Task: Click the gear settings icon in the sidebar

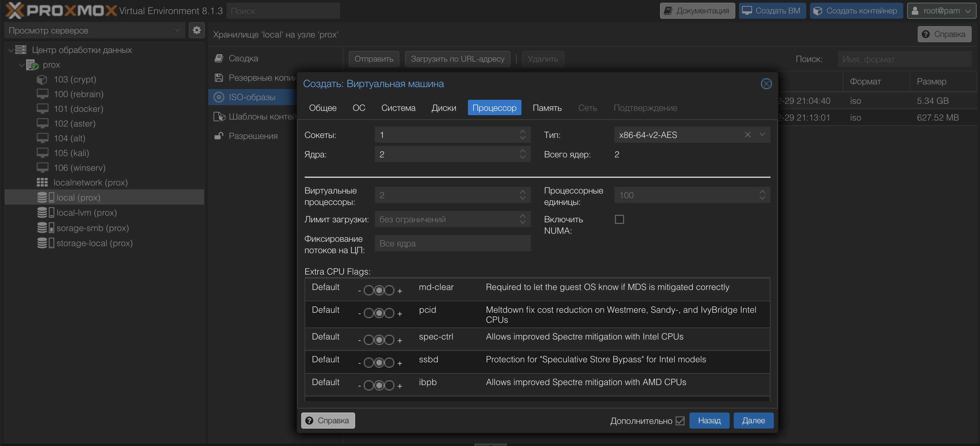Action: click(196, 30)
